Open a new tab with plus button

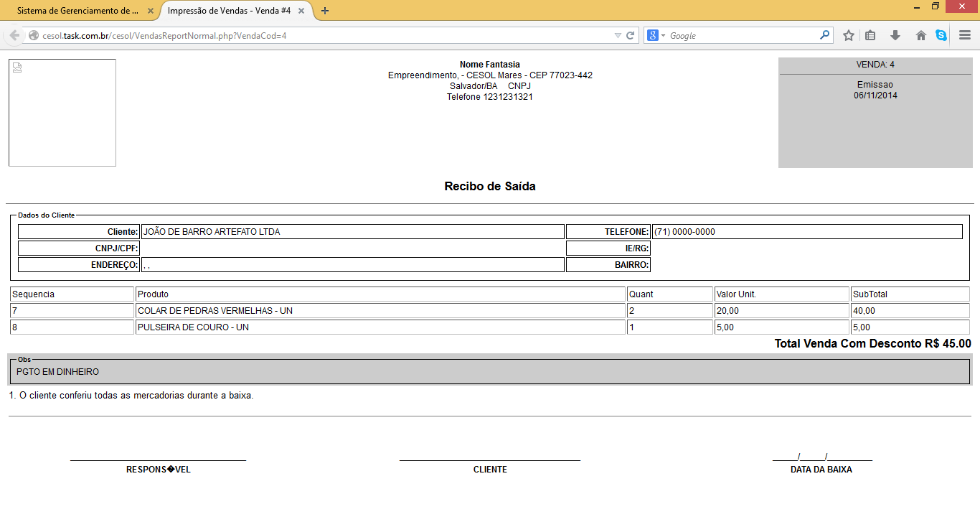pyautogui.click(x=325, y=11)
